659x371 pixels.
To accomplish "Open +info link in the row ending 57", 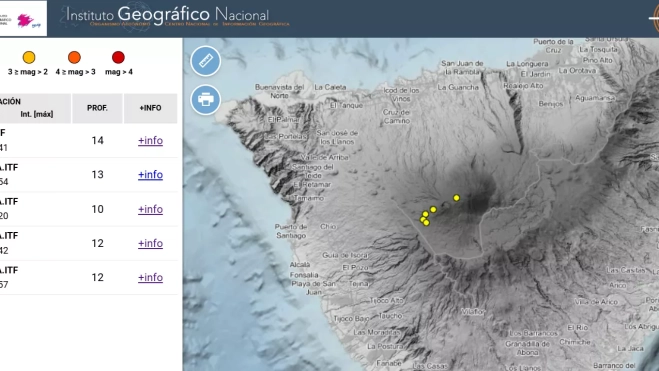I will [x=150, y=277].
